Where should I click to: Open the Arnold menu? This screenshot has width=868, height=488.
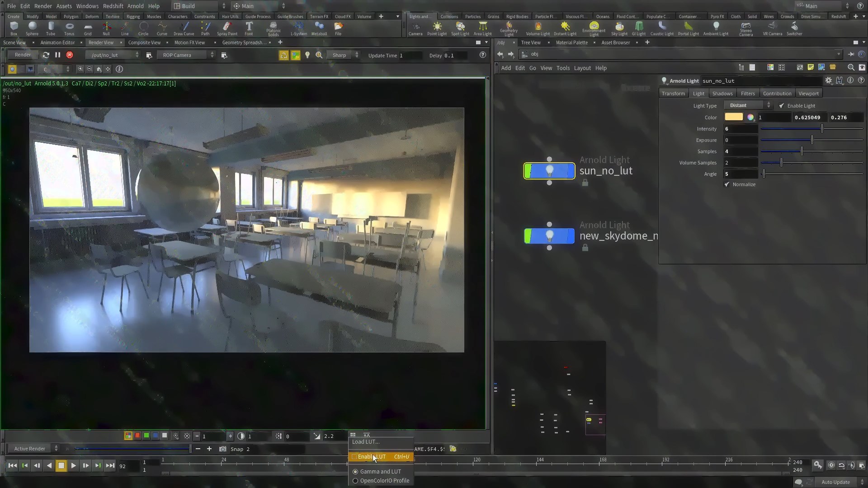tap(135, 6)
